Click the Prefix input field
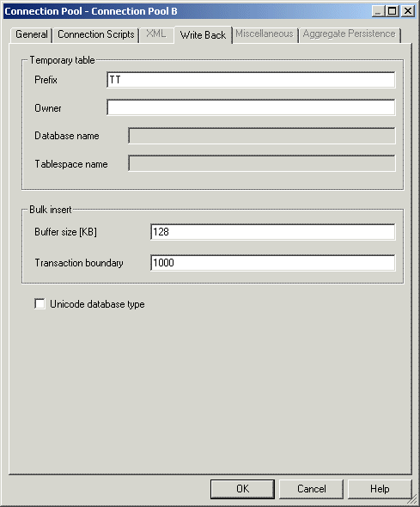 251,80
